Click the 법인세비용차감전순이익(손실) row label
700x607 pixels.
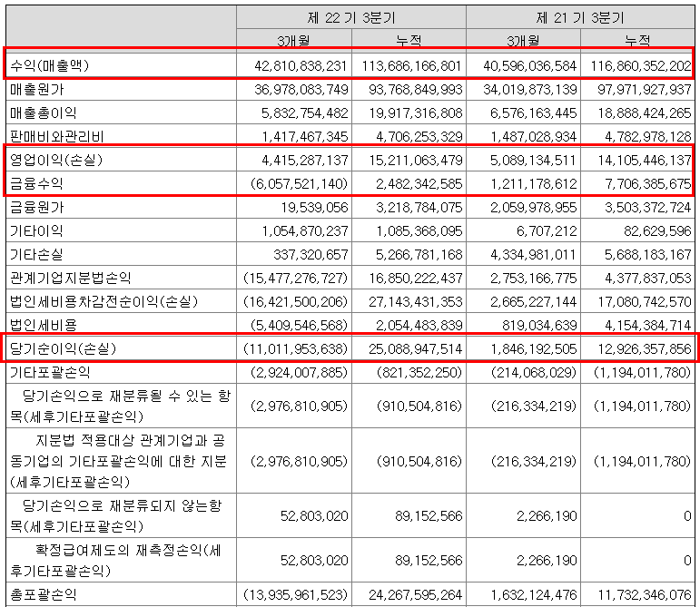(104, 302)
